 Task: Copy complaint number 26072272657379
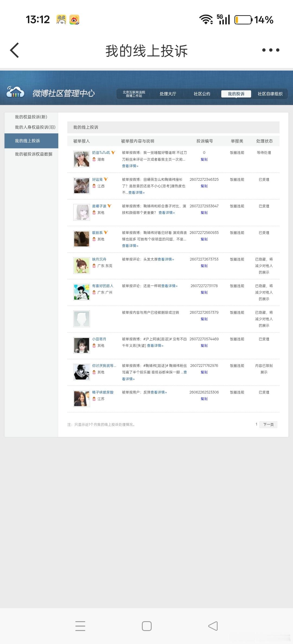tap(204, 319)
